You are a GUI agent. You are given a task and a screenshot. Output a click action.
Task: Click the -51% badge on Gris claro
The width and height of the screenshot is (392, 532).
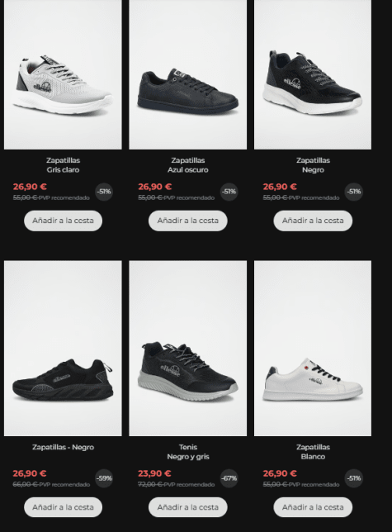(104, 192)
